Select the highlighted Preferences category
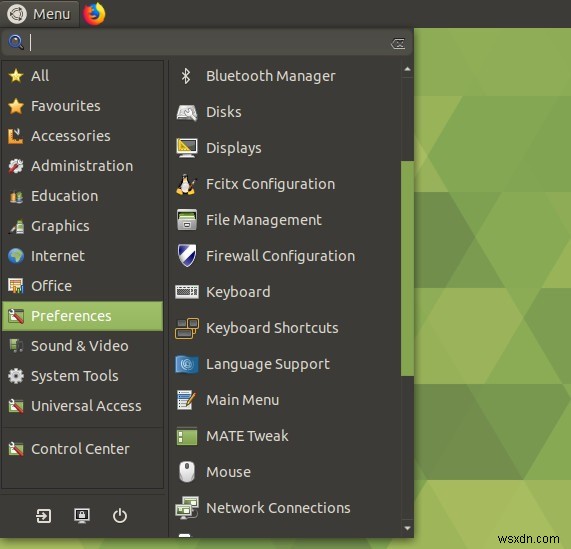 pos(83,316)
